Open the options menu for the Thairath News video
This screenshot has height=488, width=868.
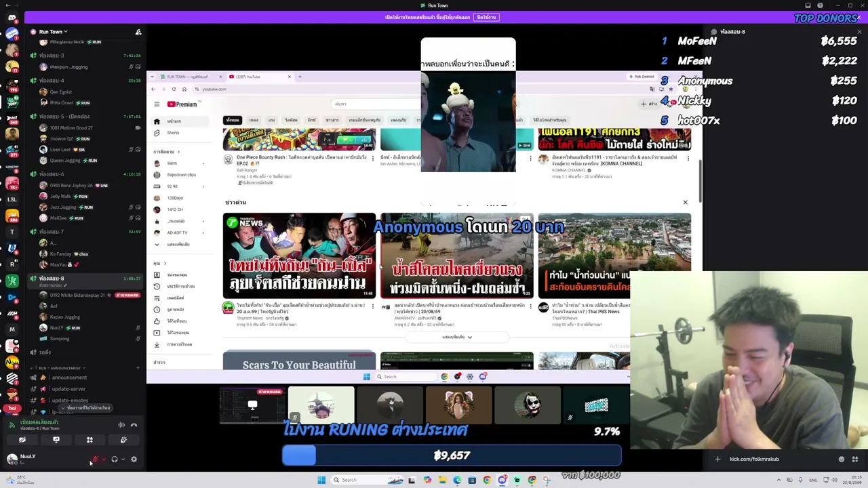click(372, 307)
